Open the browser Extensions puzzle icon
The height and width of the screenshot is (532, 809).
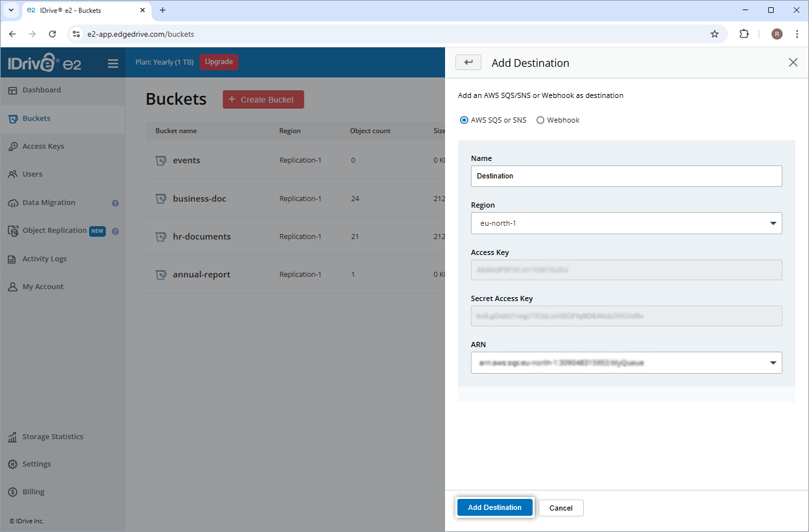coord(744,34)
